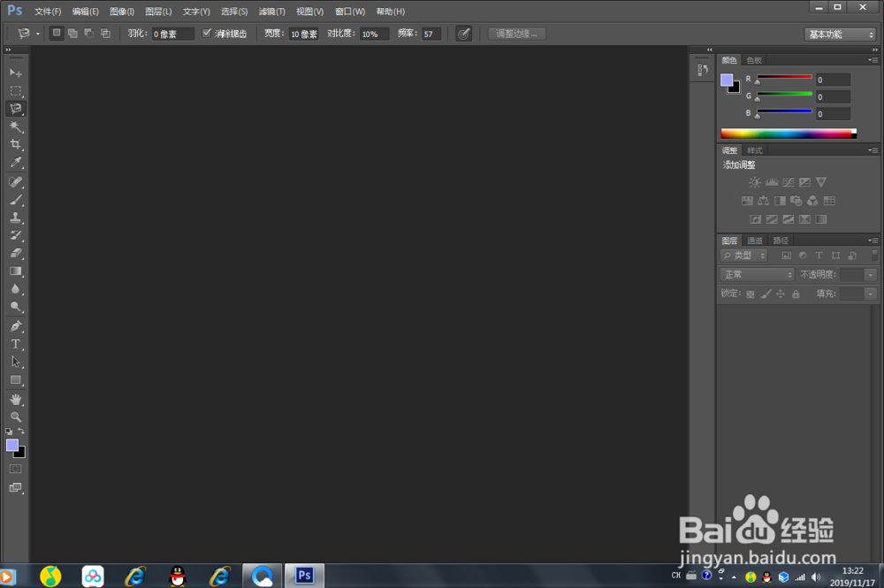Click the red R slider

point(784,77)
